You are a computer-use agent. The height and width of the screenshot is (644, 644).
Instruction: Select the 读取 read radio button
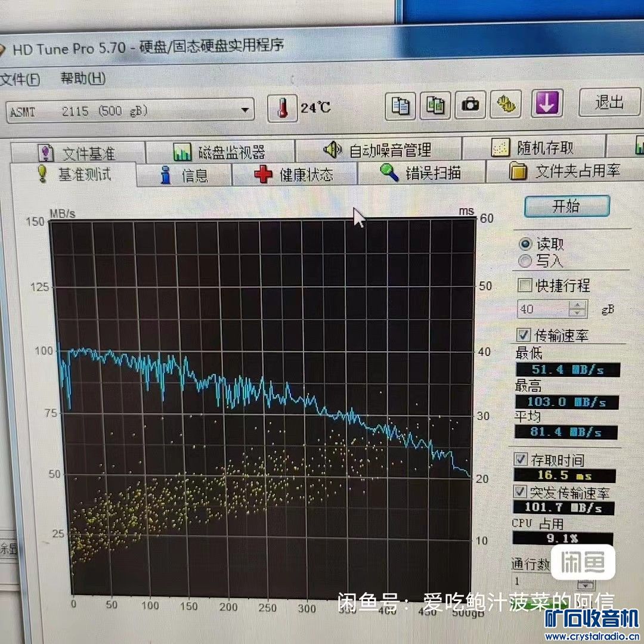pos(525,244)
